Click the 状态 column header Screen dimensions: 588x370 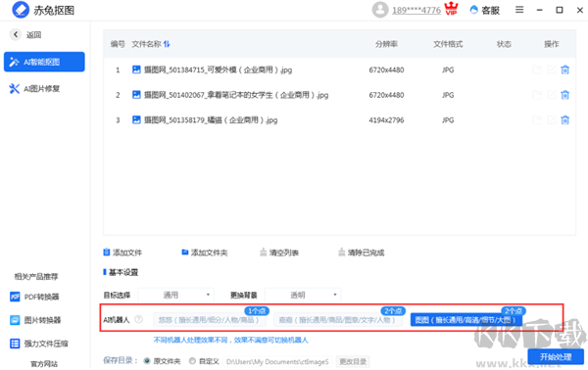pos(504,44)
